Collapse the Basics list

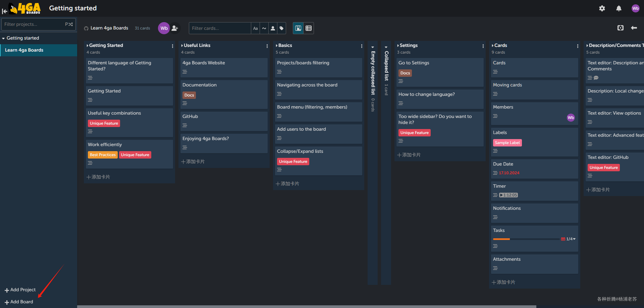277,46
